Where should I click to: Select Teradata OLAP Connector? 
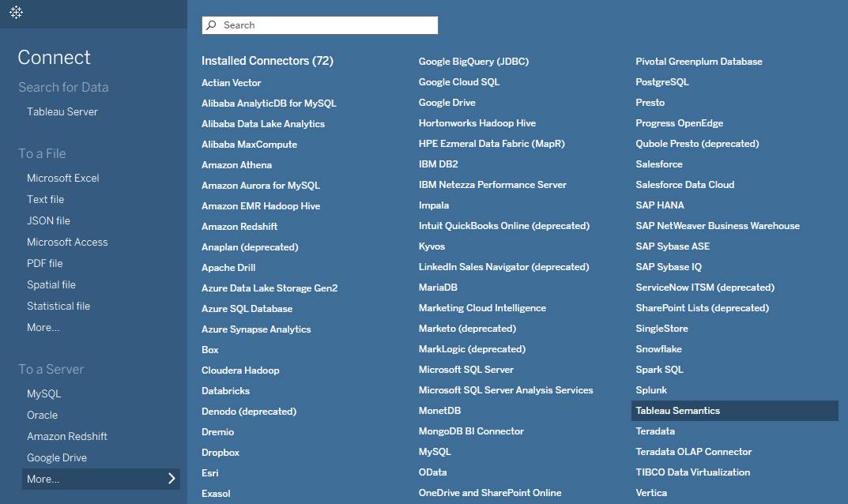point(693,452)
